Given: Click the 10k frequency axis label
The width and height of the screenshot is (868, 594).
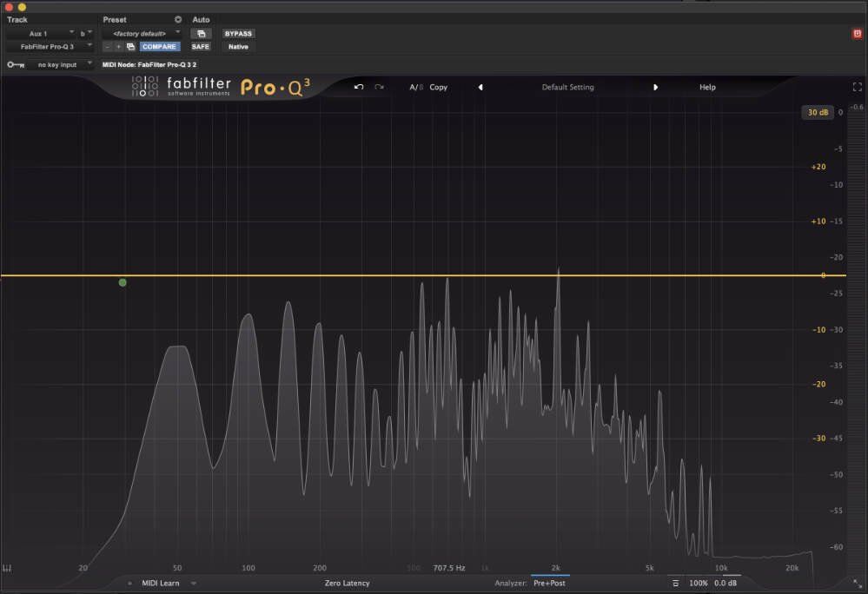Looking at the screenshot, I should coord(721,568).
